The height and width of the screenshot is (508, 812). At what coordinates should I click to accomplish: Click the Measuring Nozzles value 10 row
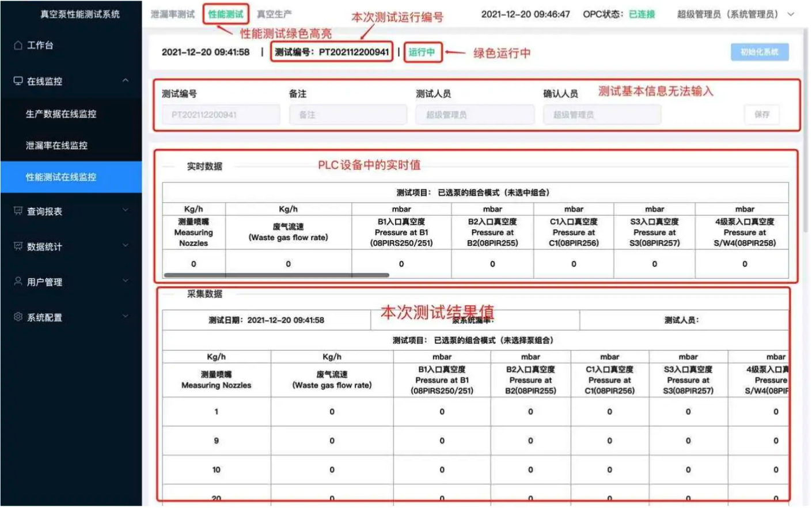coord(475,469)
